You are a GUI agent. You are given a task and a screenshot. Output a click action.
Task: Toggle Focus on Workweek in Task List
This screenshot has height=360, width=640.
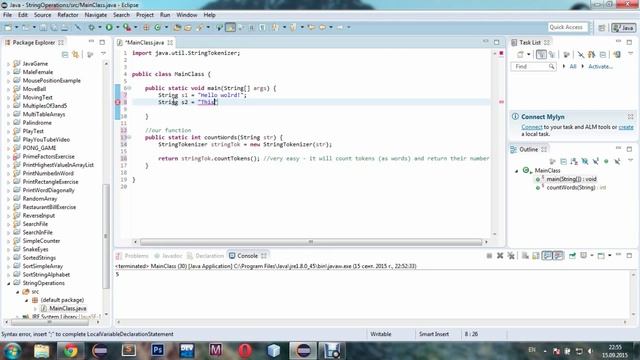pyautogui.click(x=566, y=54)
